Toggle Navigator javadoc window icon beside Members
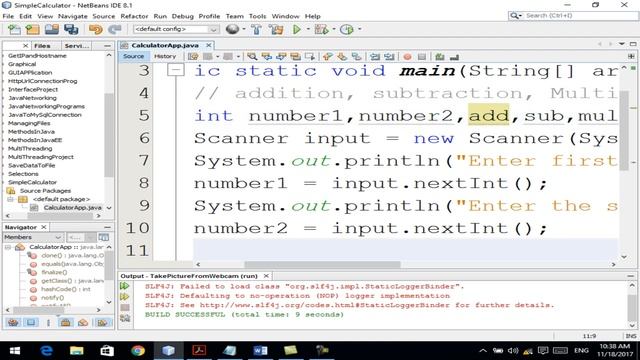This screenshot has width=640, height=360. pos(104,237)
